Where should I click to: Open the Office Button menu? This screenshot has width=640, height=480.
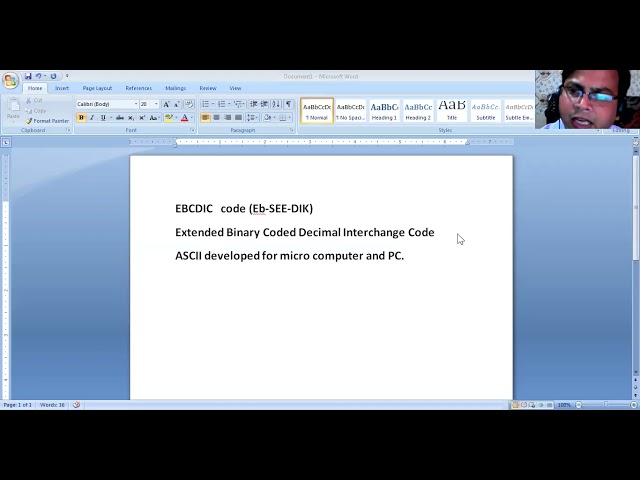point(10,80)
